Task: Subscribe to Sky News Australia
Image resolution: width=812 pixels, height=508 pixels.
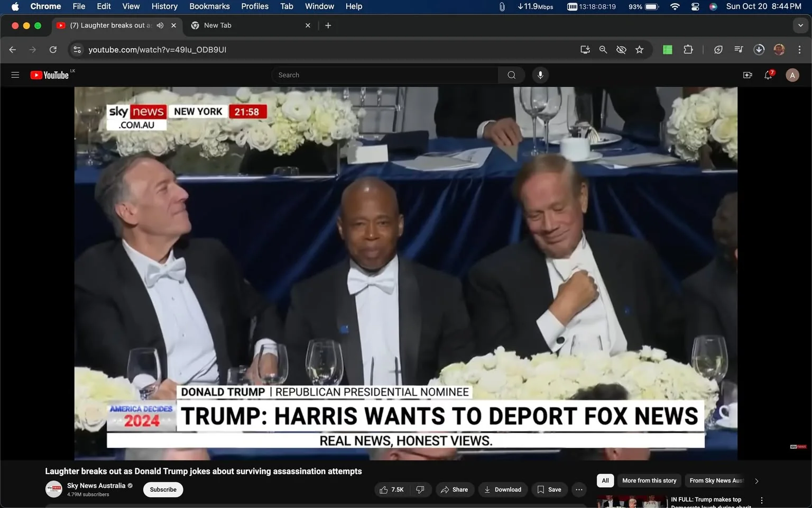Action: click(x=163, y=489)
